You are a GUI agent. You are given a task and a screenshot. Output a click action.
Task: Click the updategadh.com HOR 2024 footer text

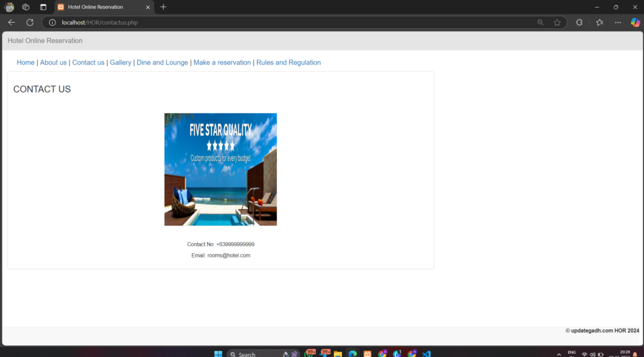(x=602, y=331)
